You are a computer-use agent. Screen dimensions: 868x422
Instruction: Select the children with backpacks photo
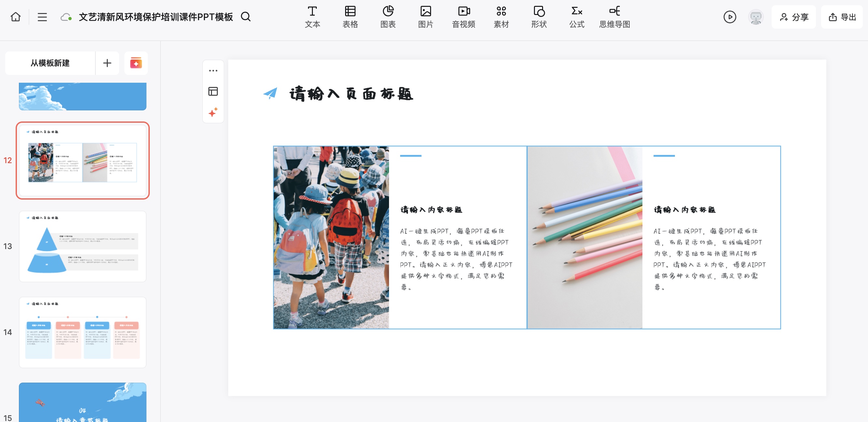pos(331,237)
